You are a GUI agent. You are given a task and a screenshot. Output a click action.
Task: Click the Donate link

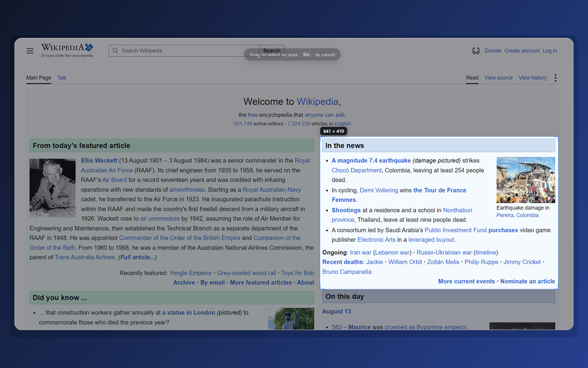point(493,51)
